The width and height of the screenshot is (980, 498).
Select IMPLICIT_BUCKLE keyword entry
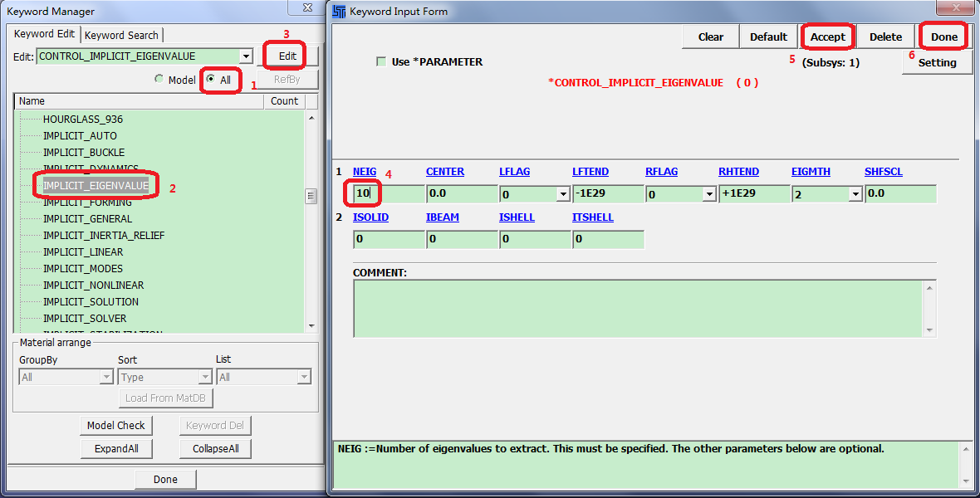point(84,153)
